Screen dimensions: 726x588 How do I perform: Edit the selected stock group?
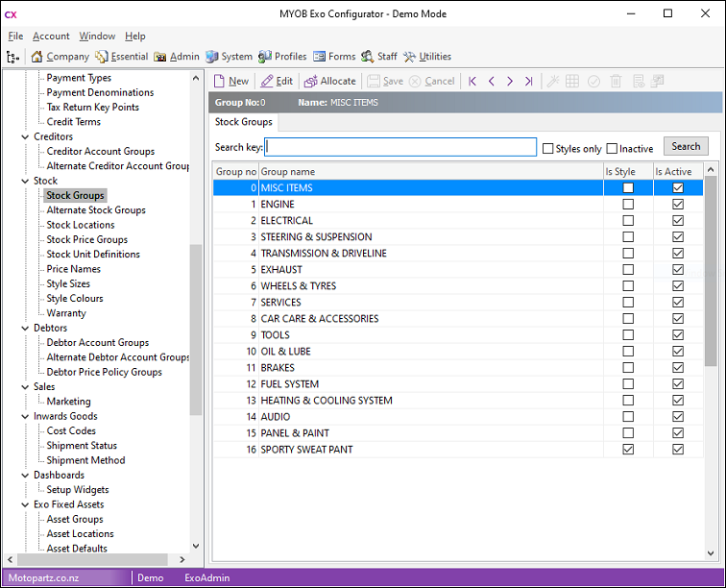coord(277,81)
